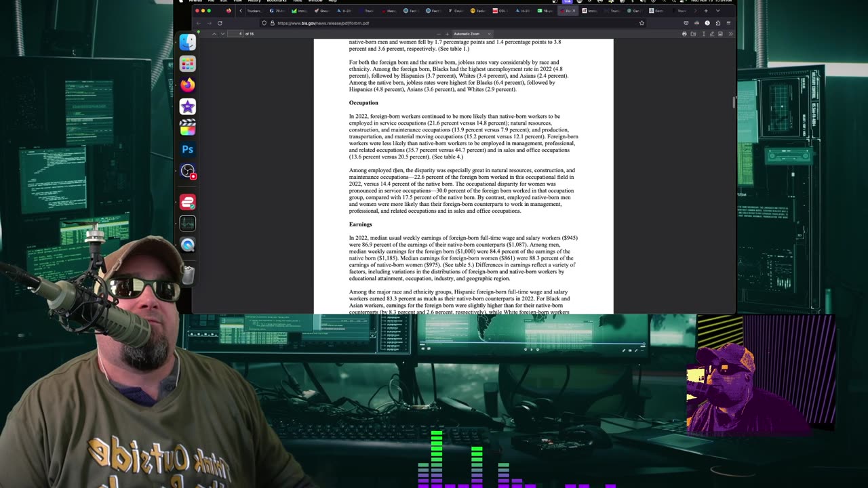Close the active forbrn PDF tab

click(x=574, y=11)
